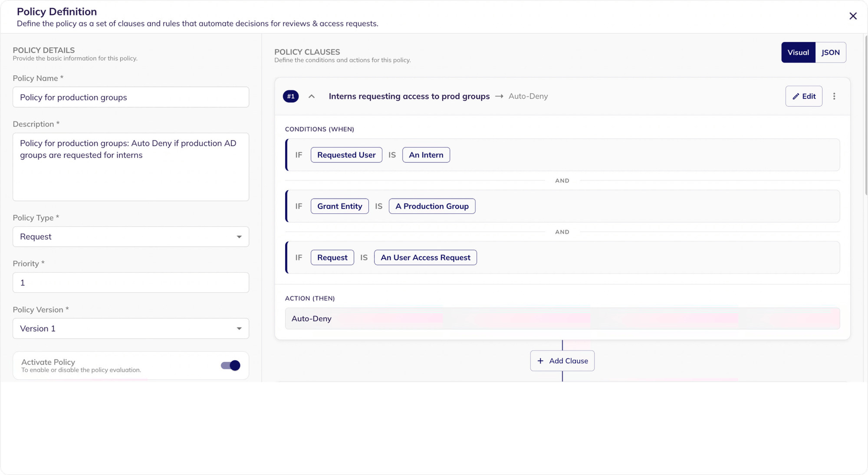The image size is (868, 475).
Task: Open the clause three-dot options menu
Action: click(x=834, y=96)
